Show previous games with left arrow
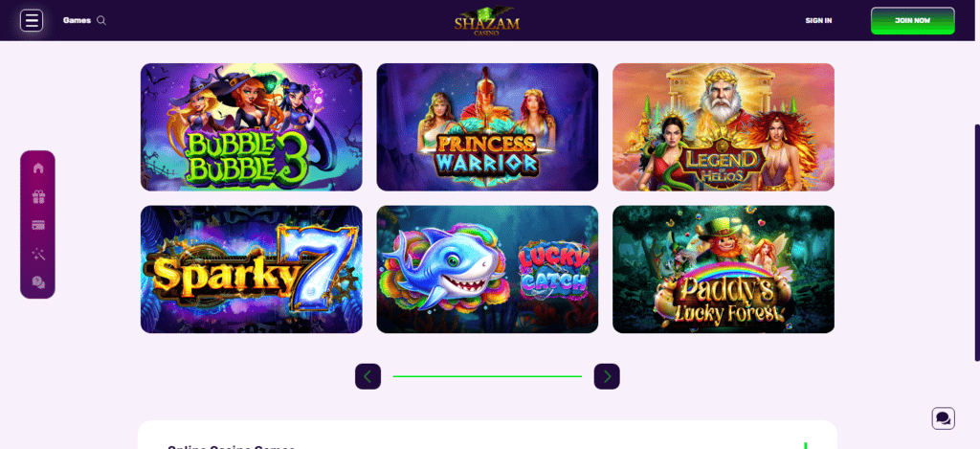The image size is (980, 449). (x=367, y=376)
